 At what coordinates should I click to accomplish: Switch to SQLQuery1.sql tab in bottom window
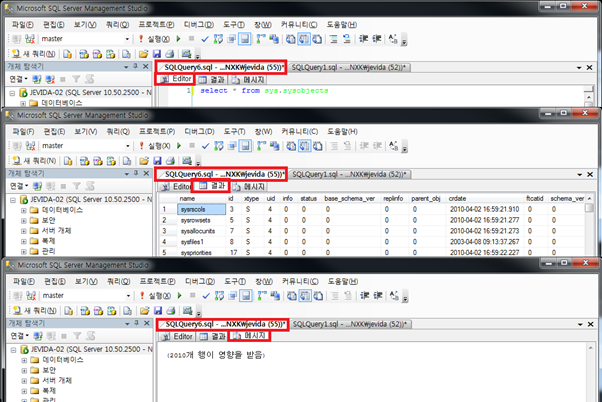(350, 324)
